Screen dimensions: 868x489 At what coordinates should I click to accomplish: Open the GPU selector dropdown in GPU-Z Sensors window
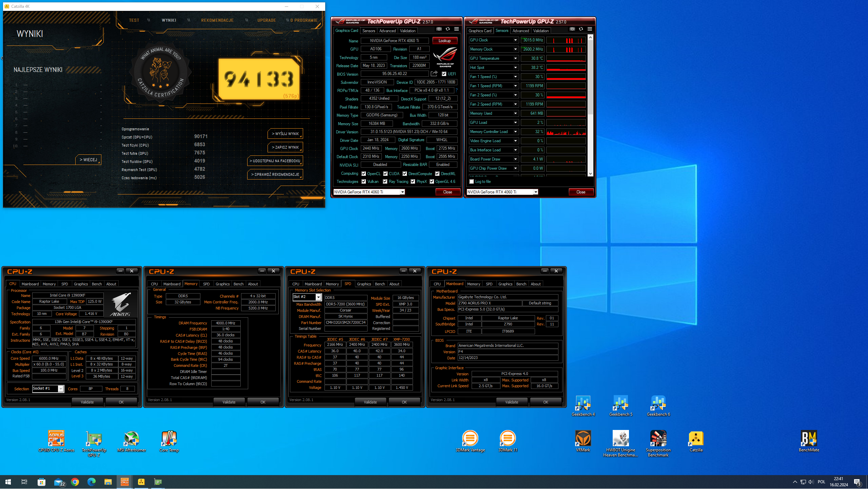coord(536,192)
